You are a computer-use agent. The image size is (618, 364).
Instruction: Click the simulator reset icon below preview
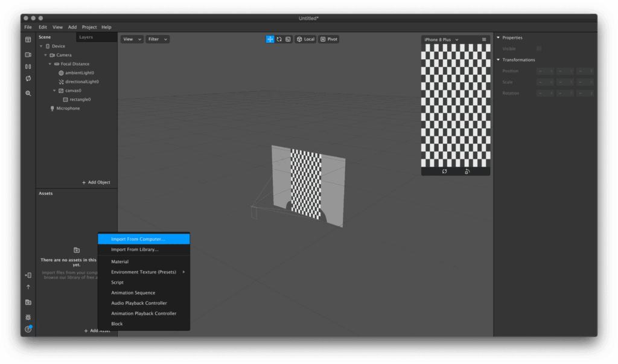point(444,171)
